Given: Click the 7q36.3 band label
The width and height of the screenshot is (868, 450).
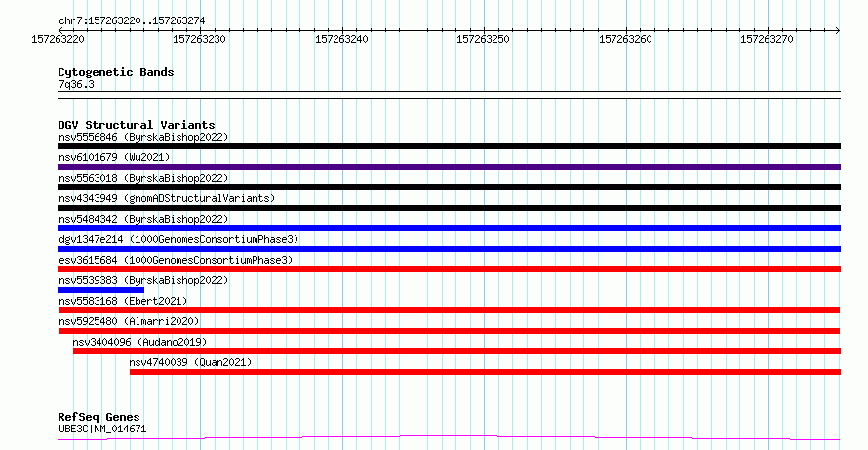Looking at the screenshot, I should tap(76, 85).
